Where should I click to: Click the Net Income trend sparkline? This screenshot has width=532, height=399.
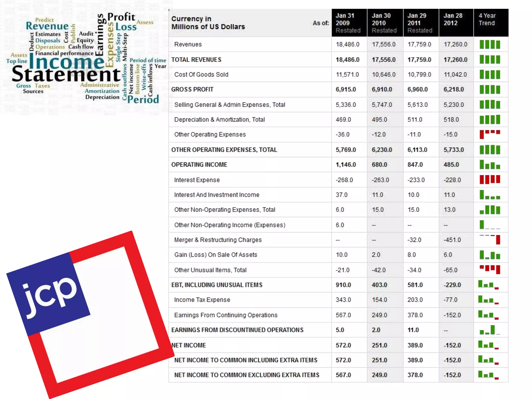click(x=488, y=345)
